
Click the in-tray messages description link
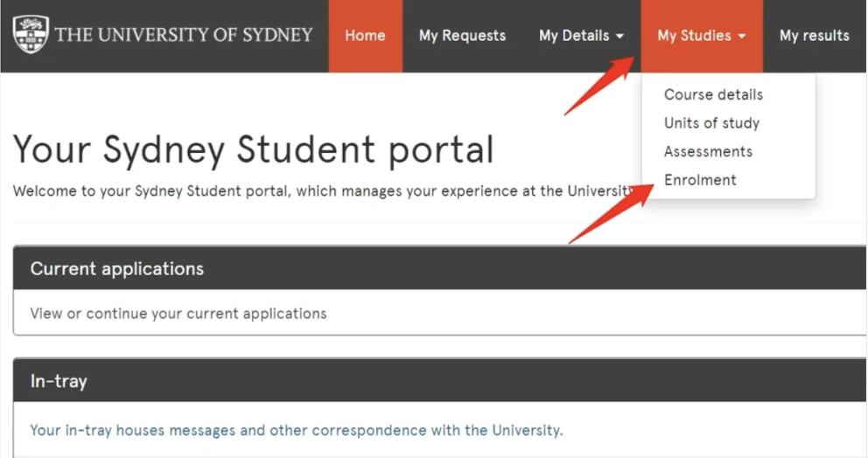point(297,430)
